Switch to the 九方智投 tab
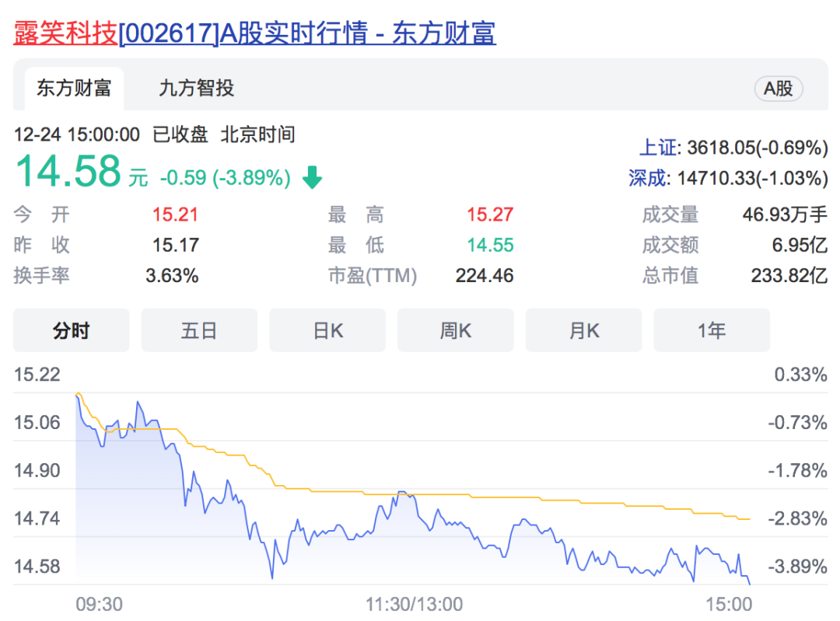840x621 pixels. click(197, 89)
